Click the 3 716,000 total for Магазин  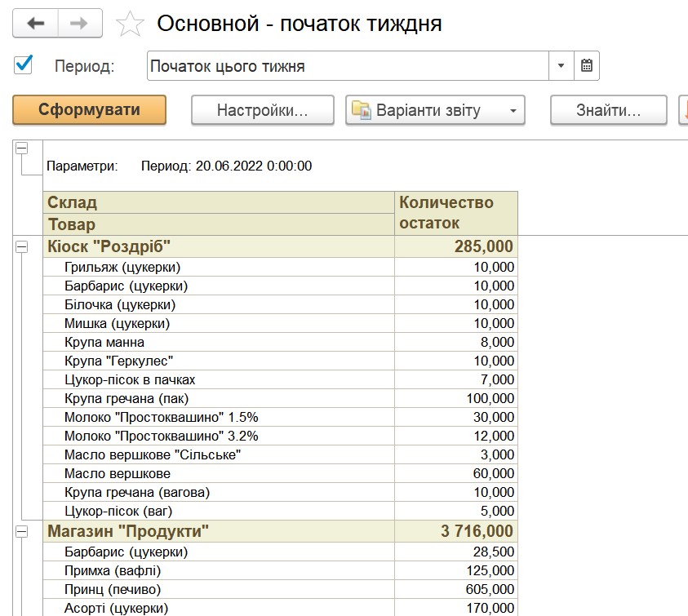[456, 531]
